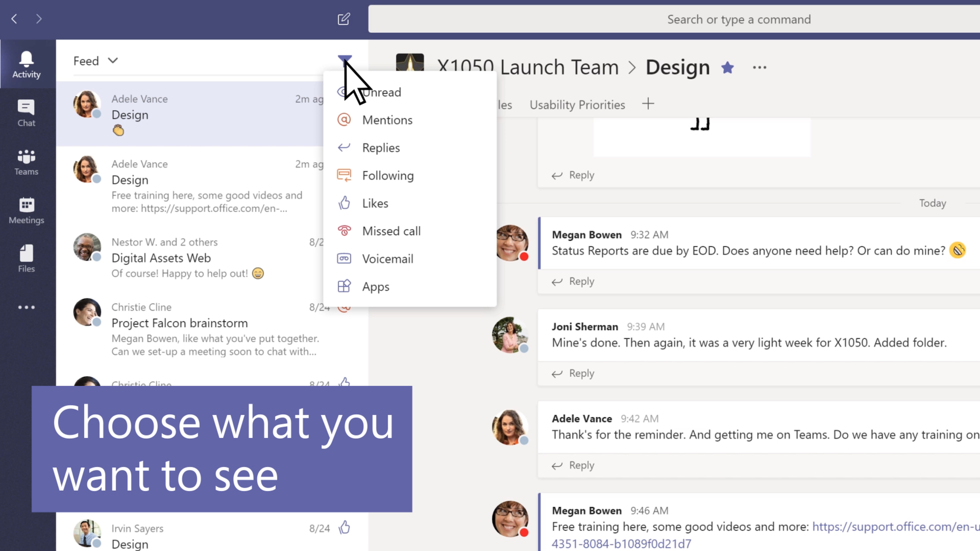Click the Activity icon in sidebar
980x551 pixels.
coord(26,65)
